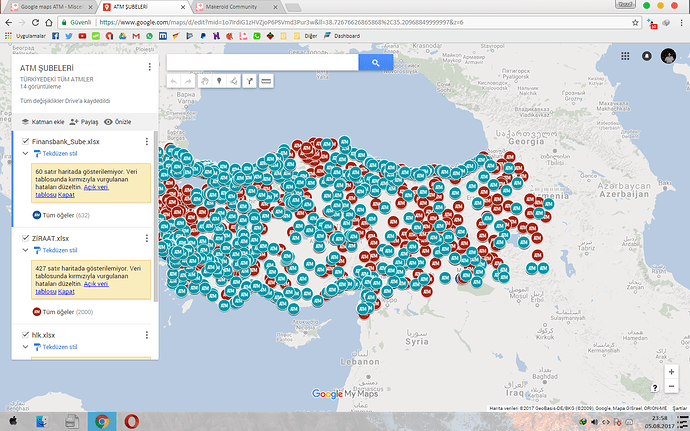Open the notifications bell icon
Viewport: 690px width, 431px height.
(x=646, y=56)
